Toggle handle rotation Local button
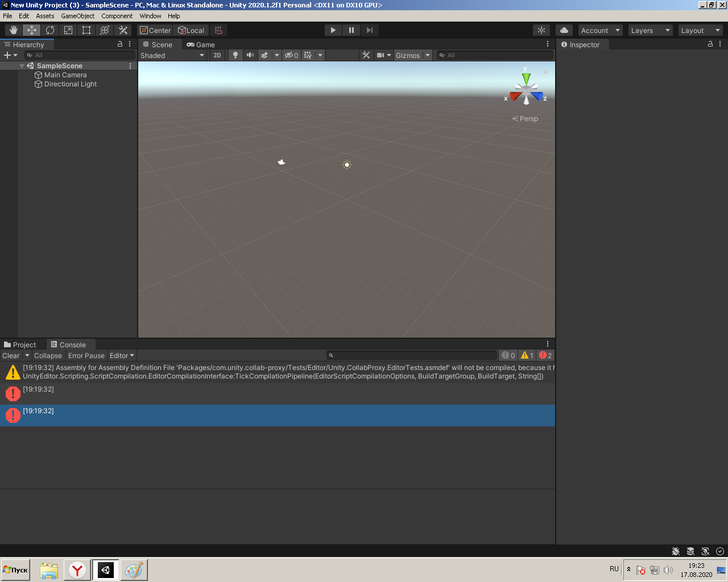The width and height of the screenshot is (728, 582). click(191, 30)
